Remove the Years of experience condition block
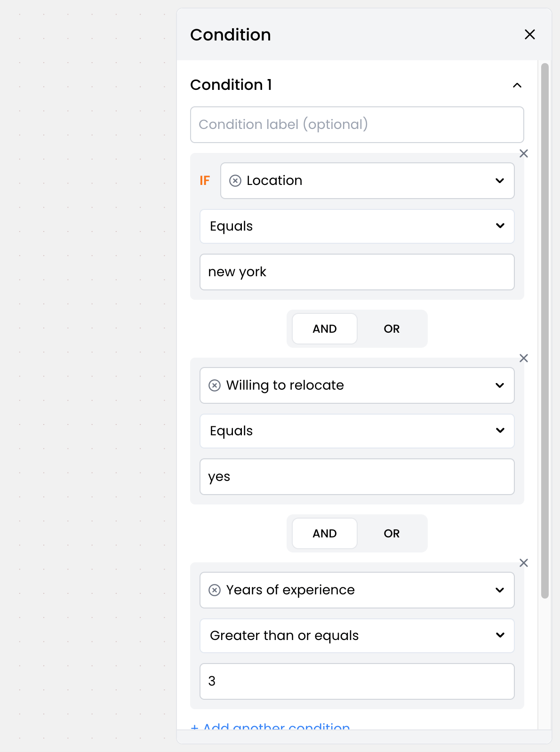The height and width of the screenshot is (752, 560). (x=523, y=563)
